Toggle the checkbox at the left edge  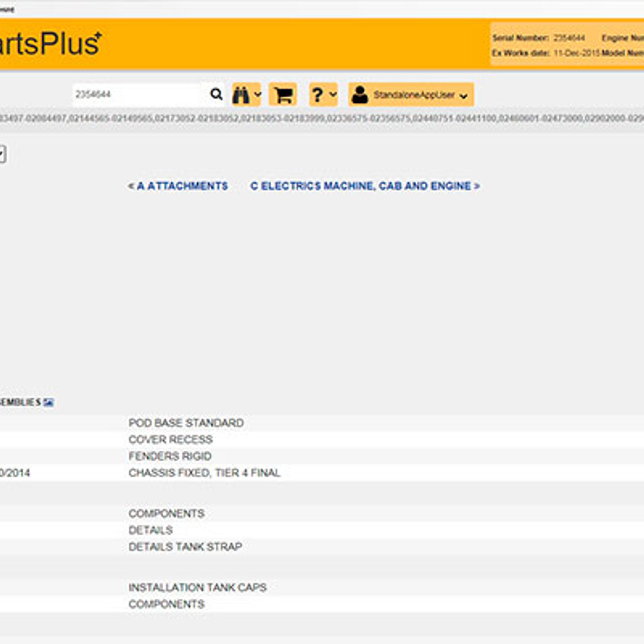[x=2, y=154]
